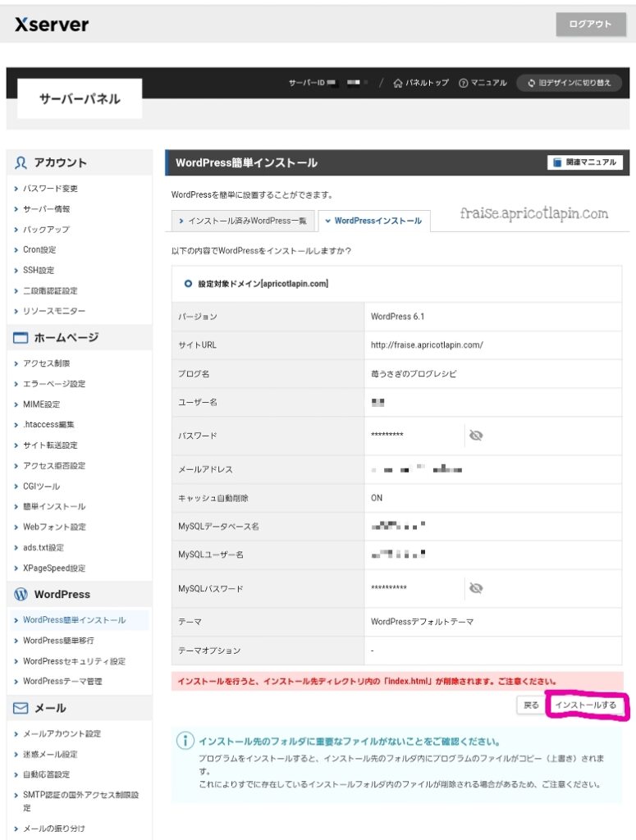Click the blog name 苺うさぎのブログレシピ

[x=413, y=373]
